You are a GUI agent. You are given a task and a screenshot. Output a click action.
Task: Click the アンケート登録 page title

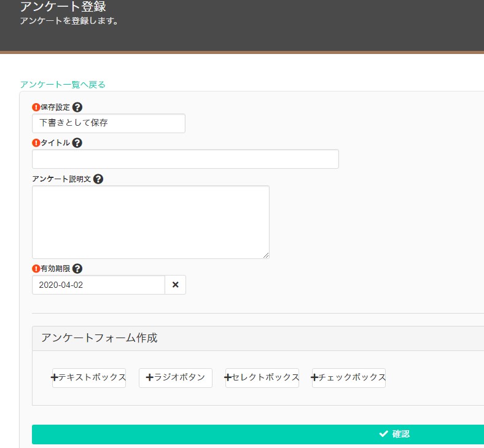[63, 6]
